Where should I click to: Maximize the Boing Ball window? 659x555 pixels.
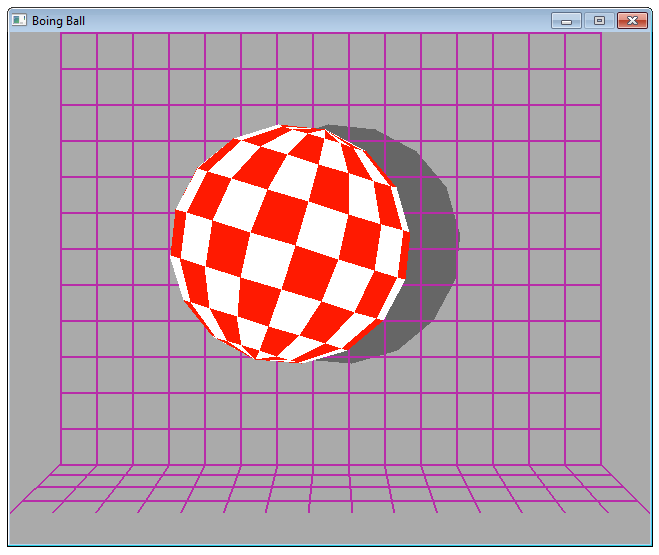click(600, 20)
